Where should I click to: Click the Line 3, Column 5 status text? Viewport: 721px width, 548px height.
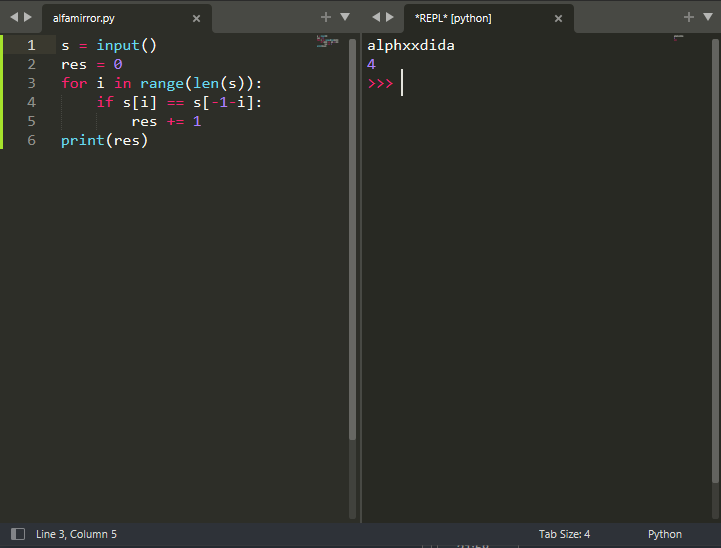pos(76,534)
